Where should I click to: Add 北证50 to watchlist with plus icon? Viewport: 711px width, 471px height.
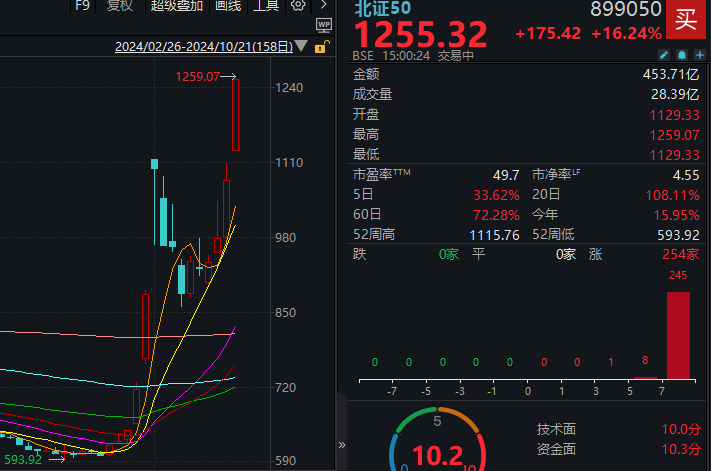[700, 55]
